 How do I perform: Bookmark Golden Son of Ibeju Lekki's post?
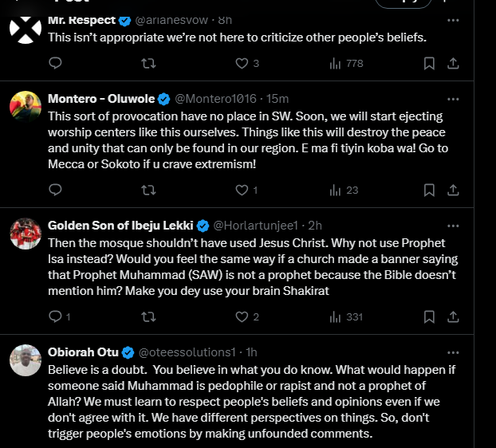429,316
